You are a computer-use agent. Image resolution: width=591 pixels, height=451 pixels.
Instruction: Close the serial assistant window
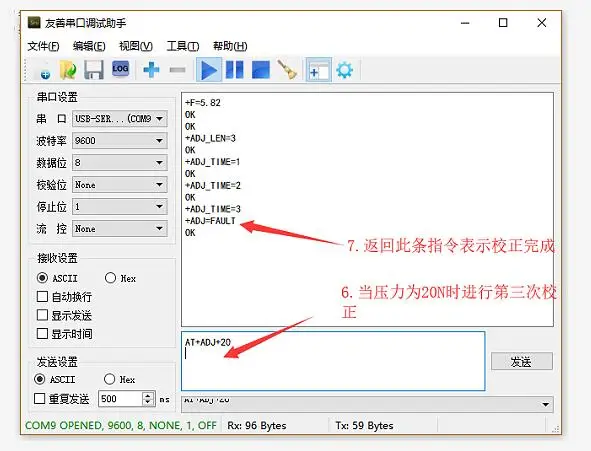(542, 23)
